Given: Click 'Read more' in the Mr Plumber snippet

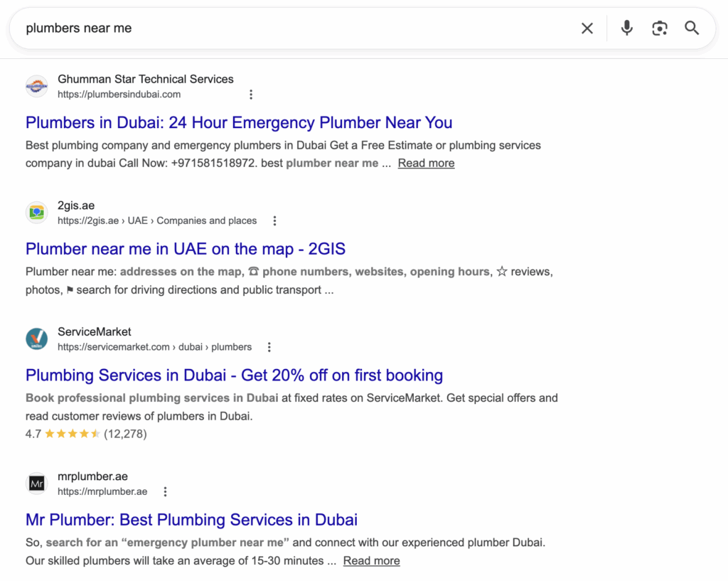Looking at the screenshot, I should (x=371, y=560).
